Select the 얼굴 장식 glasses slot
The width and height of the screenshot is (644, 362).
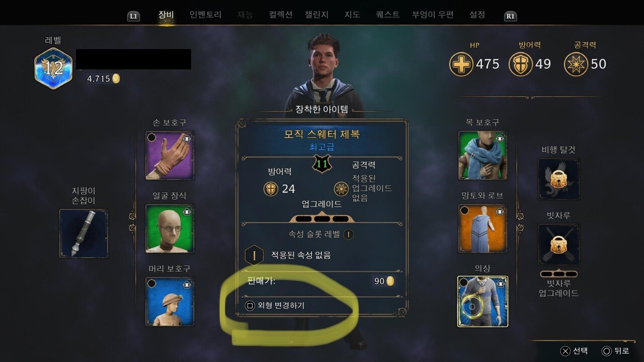point(170,228)
